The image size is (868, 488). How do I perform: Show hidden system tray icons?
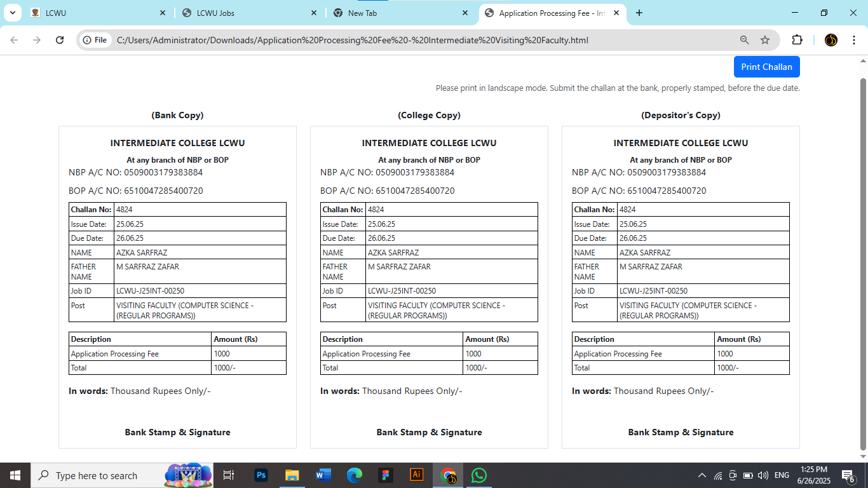[x=702, y=475]
